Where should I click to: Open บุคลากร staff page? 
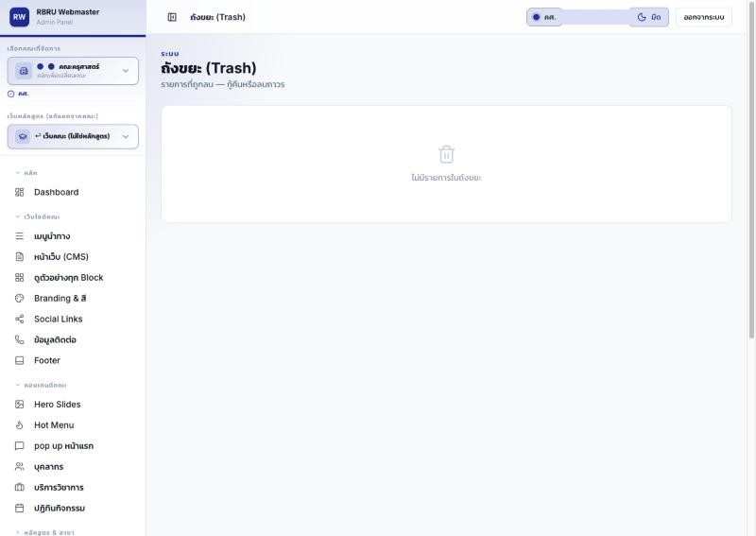click(x=73, y=467)
